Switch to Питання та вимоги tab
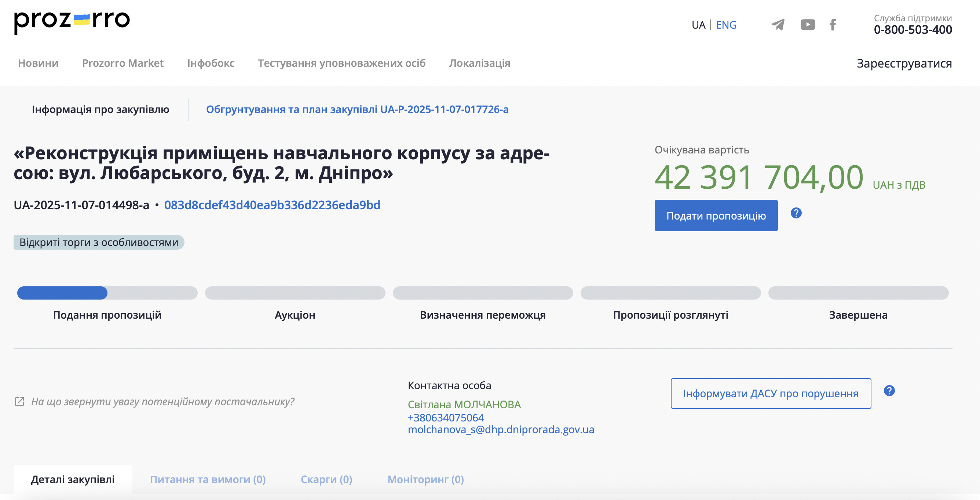Viewport: 980px width, 500px height. click(x=208, y=479)
